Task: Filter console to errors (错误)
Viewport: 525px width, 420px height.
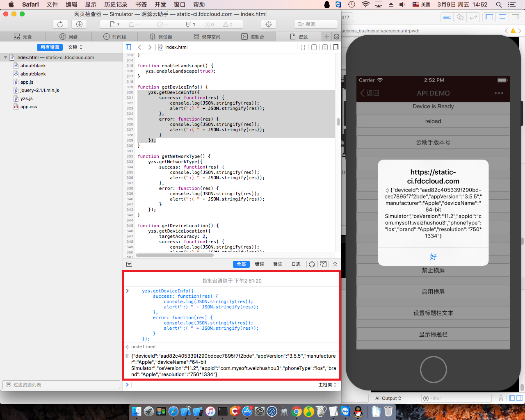Action: (260, 264)
